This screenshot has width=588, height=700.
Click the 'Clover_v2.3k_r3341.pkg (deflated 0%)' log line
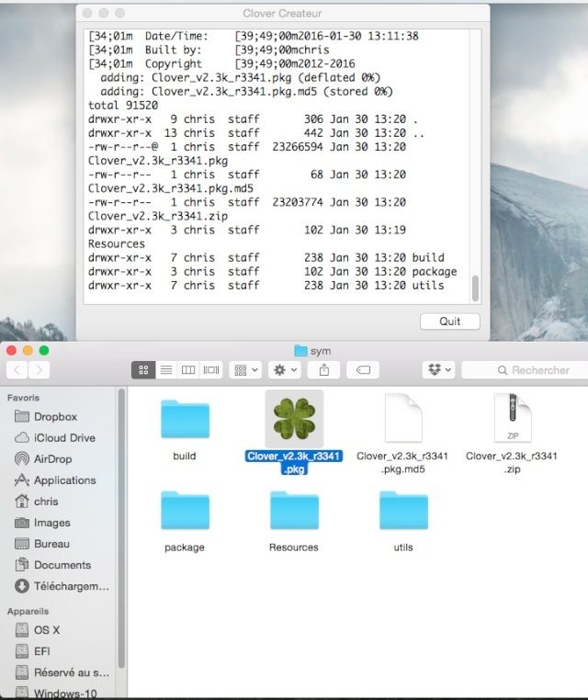240,78
